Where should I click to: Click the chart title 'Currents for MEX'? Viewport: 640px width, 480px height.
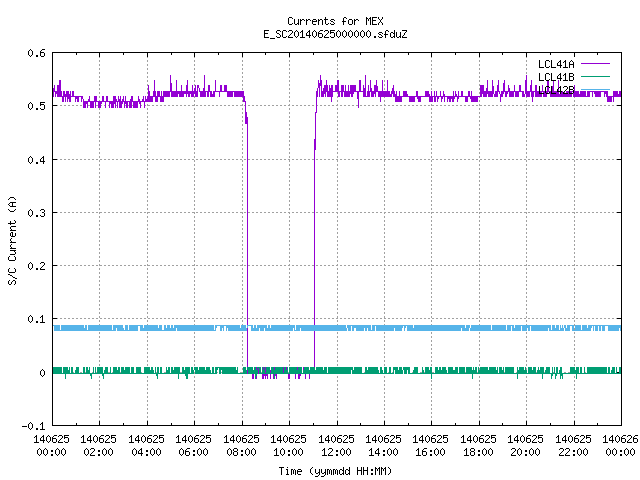pos(335,21)
